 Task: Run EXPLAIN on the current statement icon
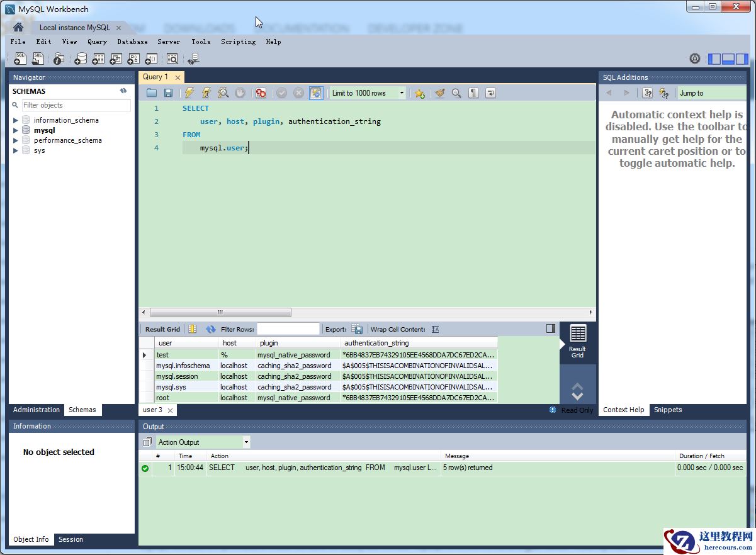point(223,93)
